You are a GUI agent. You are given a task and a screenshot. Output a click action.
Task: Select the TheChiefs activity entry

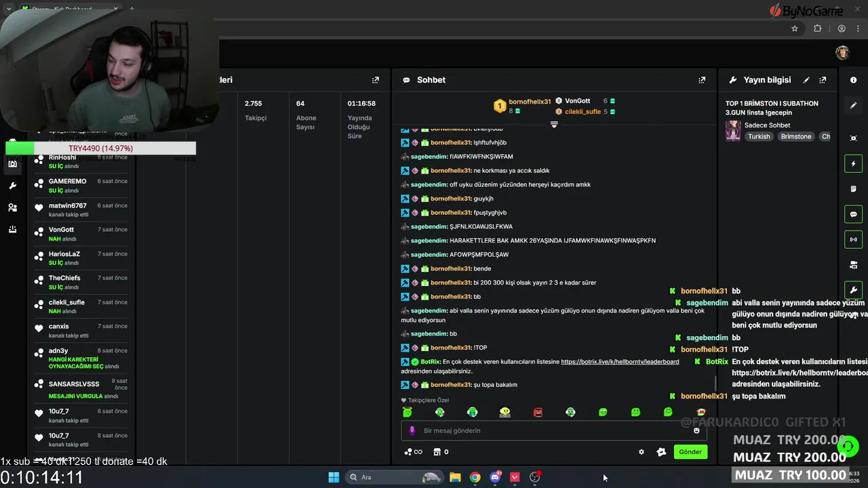tap(81, 283)
